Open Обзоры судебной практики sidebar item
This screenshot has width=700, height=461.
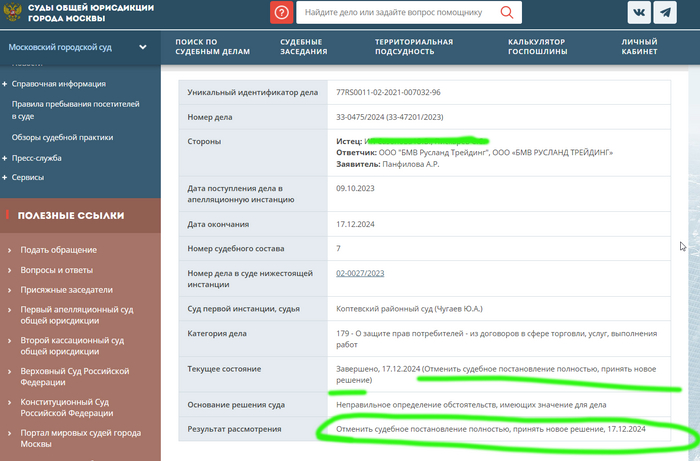click(62, 137)
